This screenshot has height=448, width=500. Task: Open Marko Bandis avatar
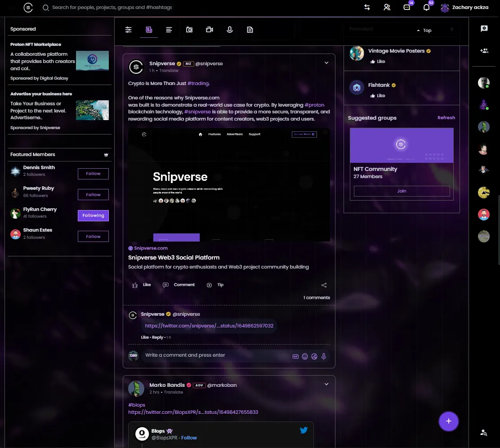(136, 389)
